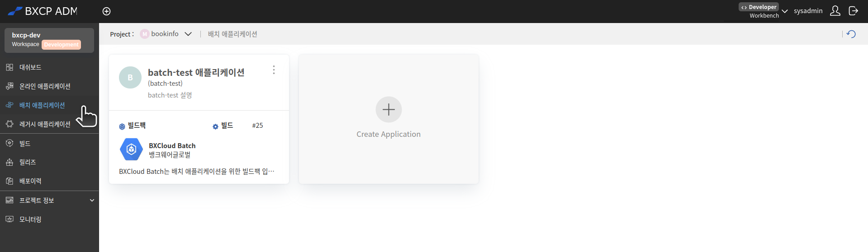Click the 빌드팩 cube icon on card
868x252 pixels.
[x=122, y=126]
